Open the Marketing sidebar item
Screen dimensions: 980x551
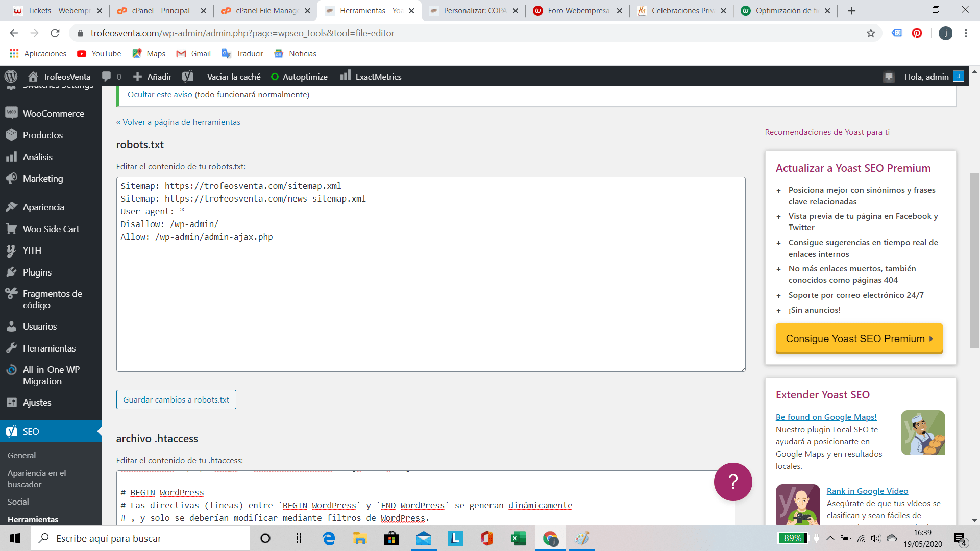pyautogui.click(x=51, y=179)
